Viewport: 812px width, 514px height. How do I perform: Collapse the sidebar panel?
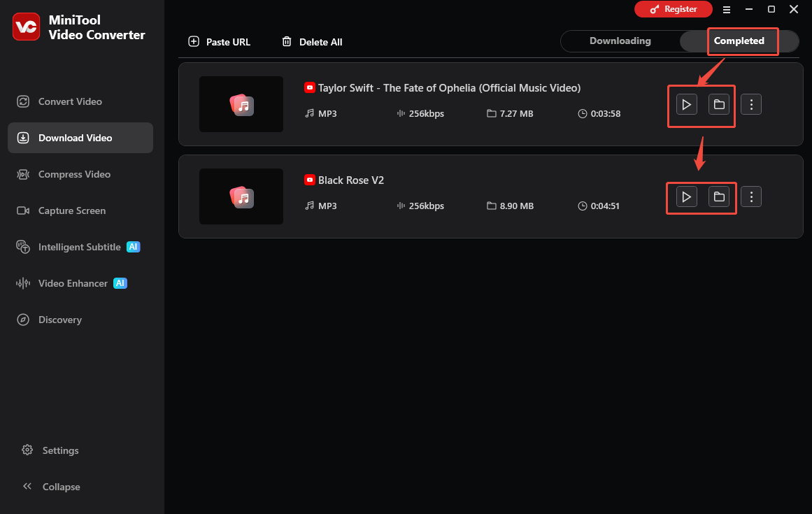[51, 487]
